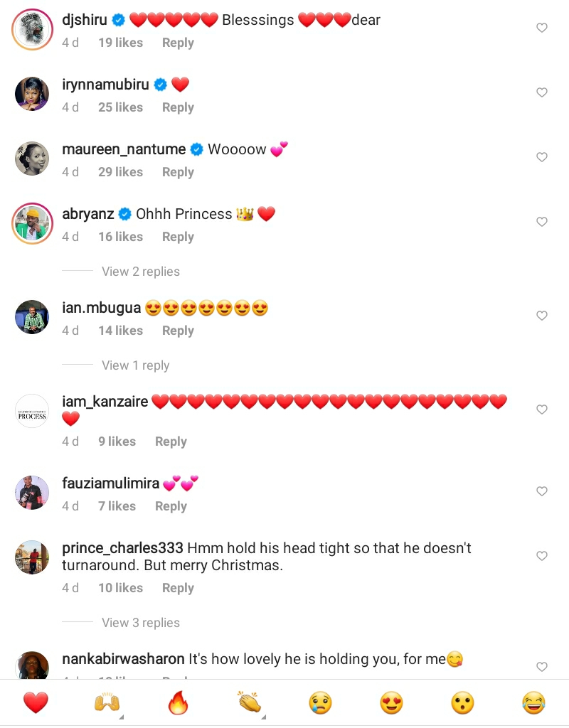View the 29 likes on maureen_nantume's comment
The image size is (569, 728).
pos(120,172)
